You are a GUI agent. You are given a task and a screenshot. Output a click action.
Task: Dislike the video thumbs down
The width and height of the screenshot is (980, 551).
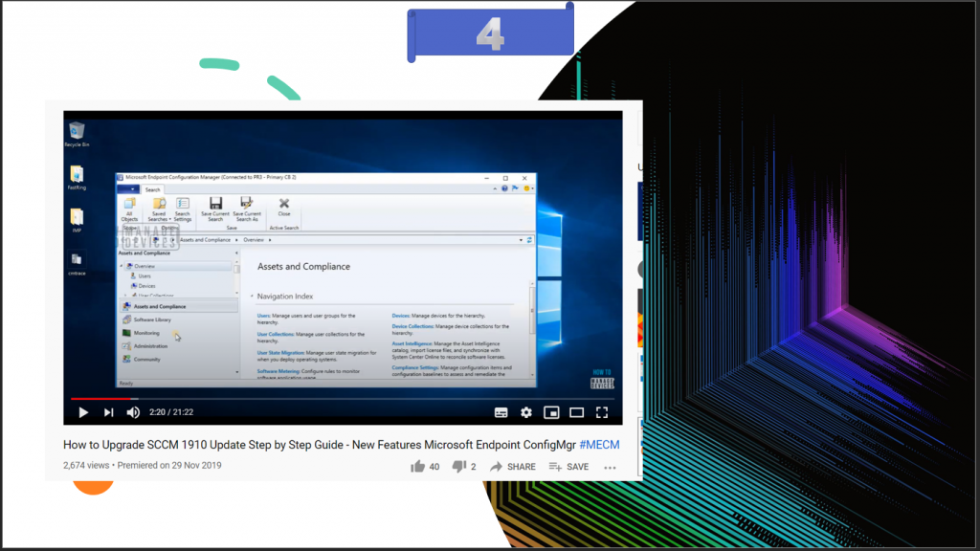[x=458, y=466]
